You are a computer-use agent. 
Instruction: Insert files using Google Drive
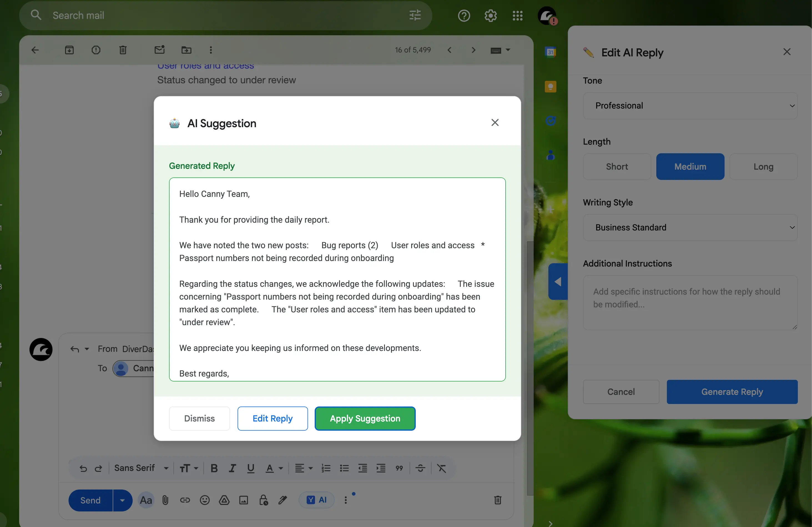(x=224, y=500)
